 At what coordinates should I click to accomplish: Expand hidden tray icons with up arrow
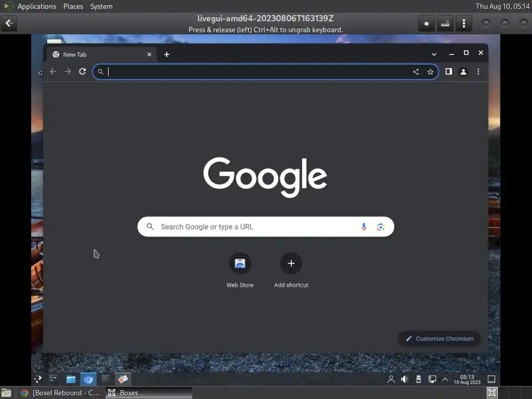[445, 379]
